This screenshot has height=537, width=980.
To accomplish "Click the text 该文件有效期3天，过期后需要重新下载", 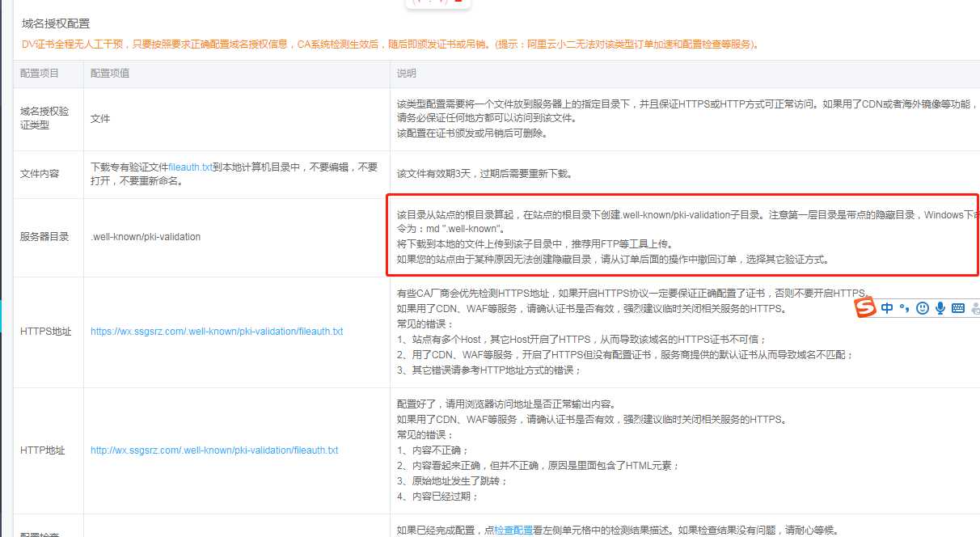I will click(484, 174).
